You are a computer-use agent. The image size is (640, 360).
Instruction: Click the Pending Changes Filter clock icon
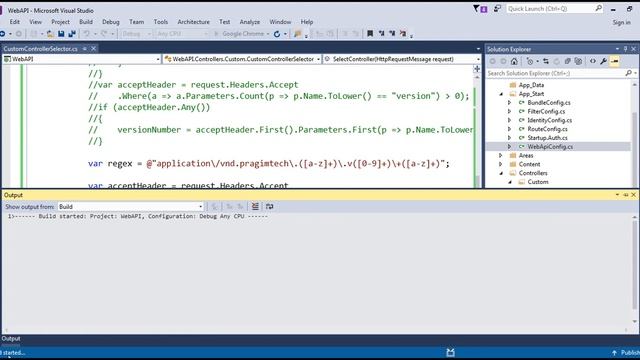(x=530, y=61)
